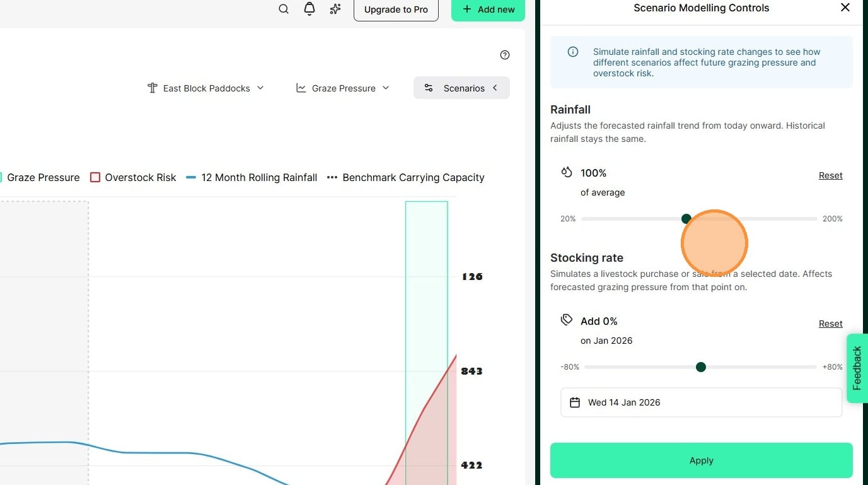The height and width of the screenshot is (485, 868).
Task: Click the line chart icon beside Graze Pressure
Action: [x=301, y=88]
